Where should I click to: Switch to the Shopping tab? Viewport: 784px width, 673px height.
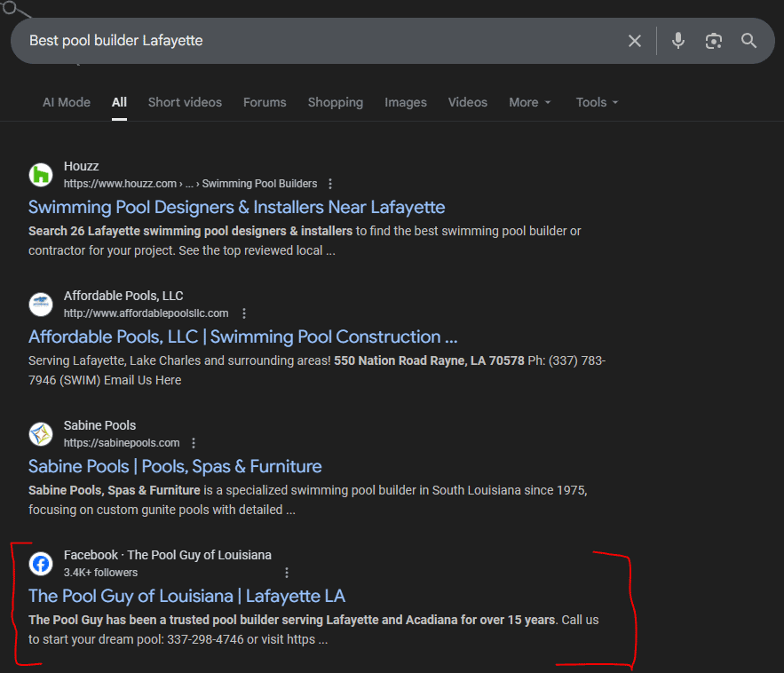pyautogui.click(x=335, y=102)
